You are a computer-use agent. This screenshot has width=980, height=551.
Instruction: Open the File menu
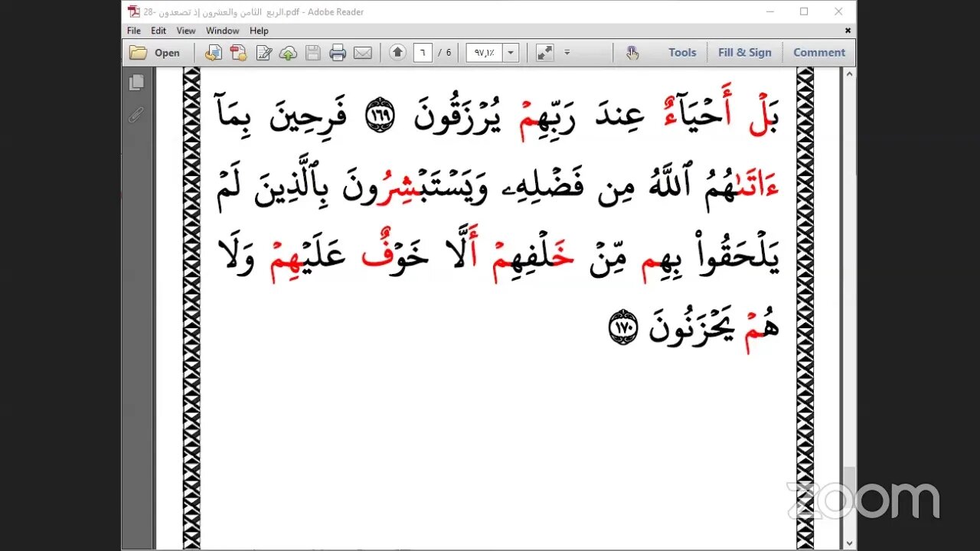click(x=134, y=31)
